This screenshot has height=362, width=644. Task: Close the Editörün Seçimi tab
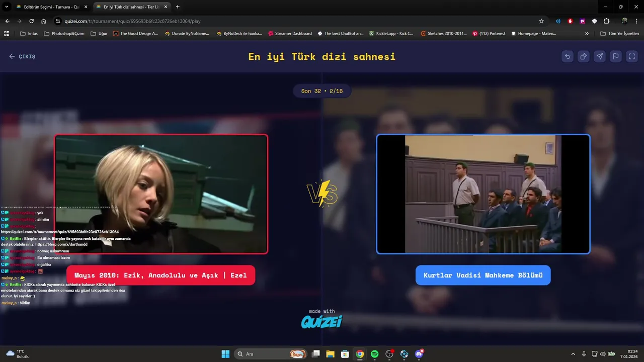[86, 7]
